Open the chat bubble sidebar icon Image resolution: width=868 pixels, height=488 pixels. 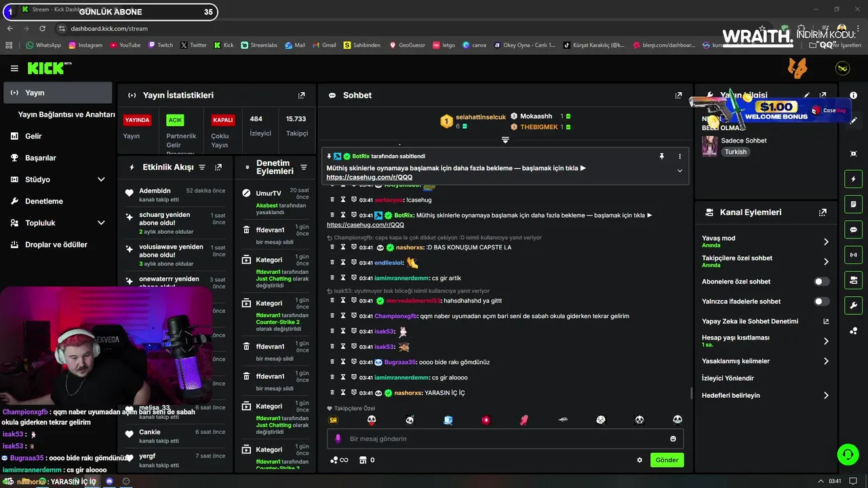coord(854,230)
